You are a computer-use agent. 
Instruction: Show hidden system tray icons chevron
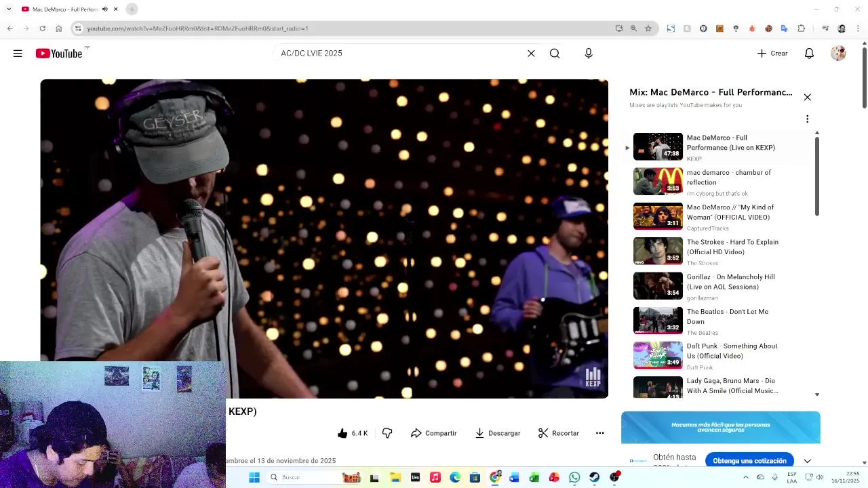coord(745,477)
